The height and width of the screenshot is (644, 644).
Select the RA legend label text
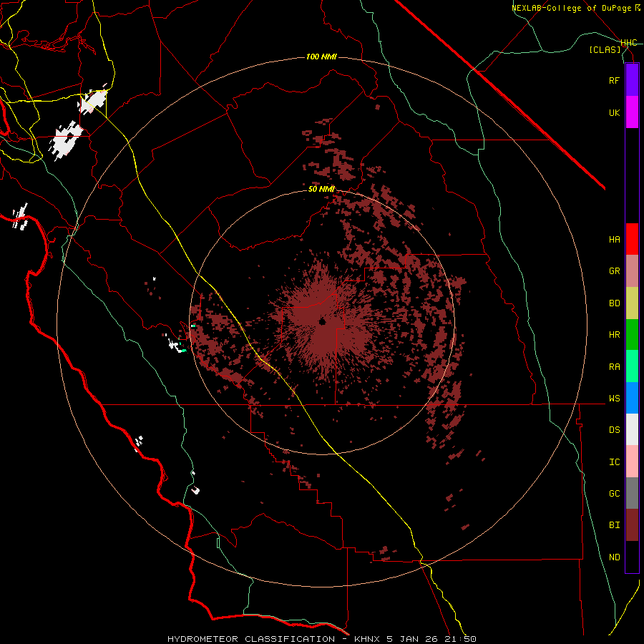tap(615, 366)
